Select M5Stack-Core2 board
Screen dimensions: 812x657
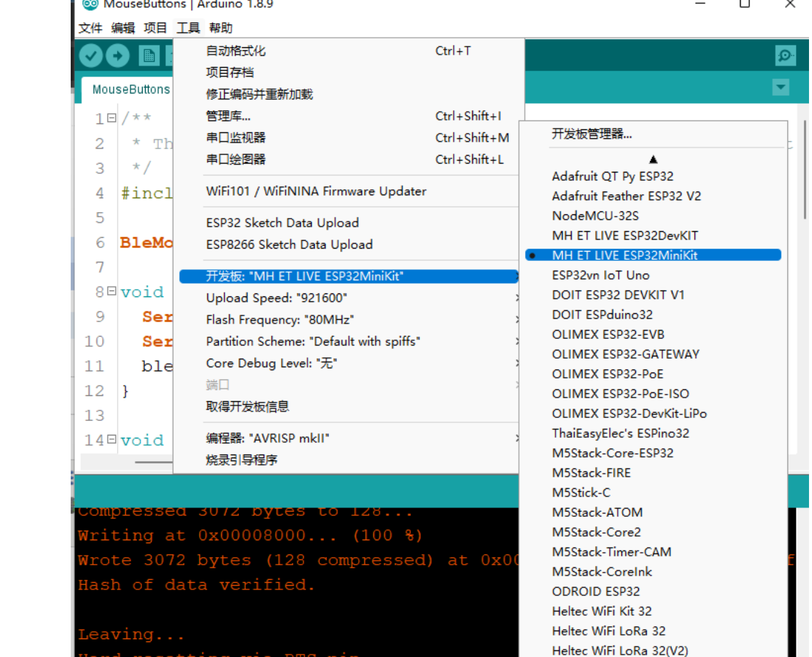pyautogui.click(x=653, y=532)
